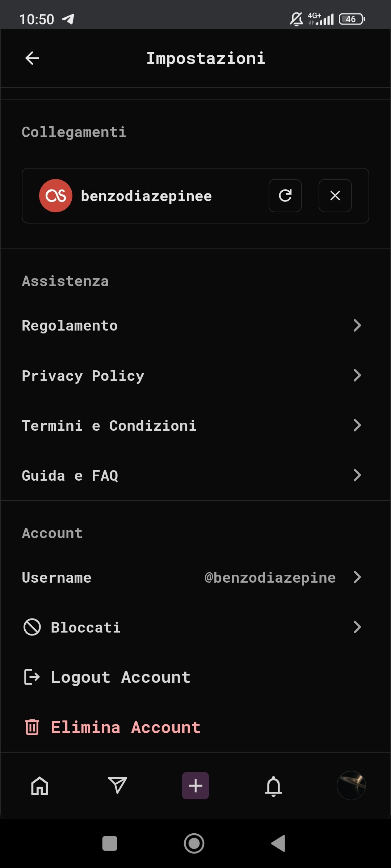Tap Logout Account

coord(121,677)
